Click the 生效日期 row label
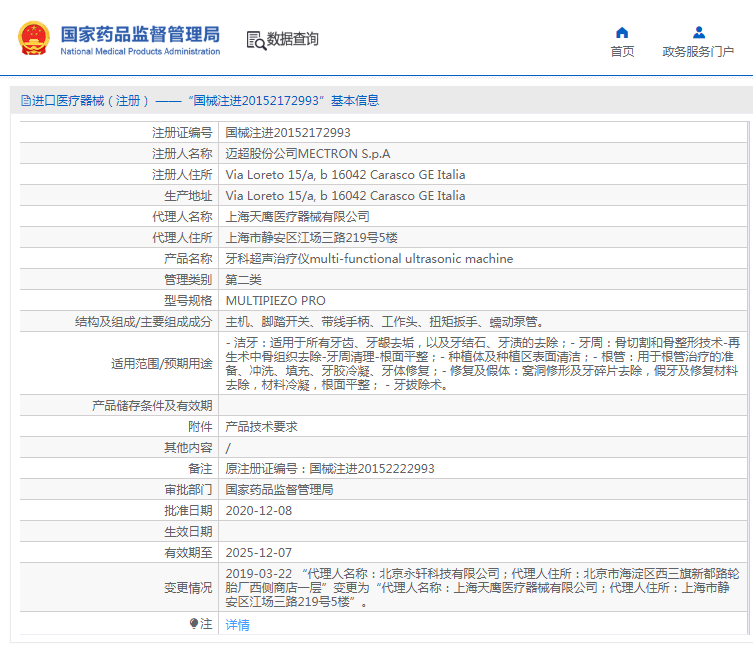The image size is (753, 654). (188, 532)
